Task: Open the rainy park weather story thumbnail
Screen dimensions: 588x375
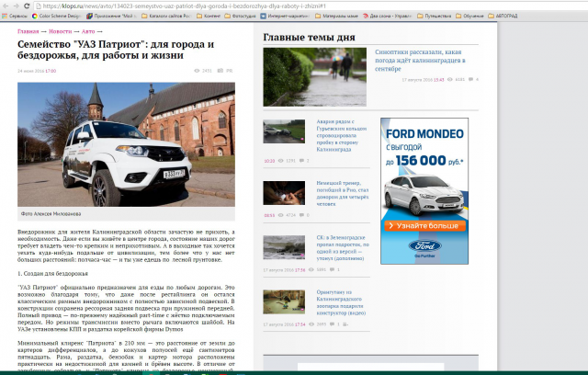Action: click(x=314, y=77)
